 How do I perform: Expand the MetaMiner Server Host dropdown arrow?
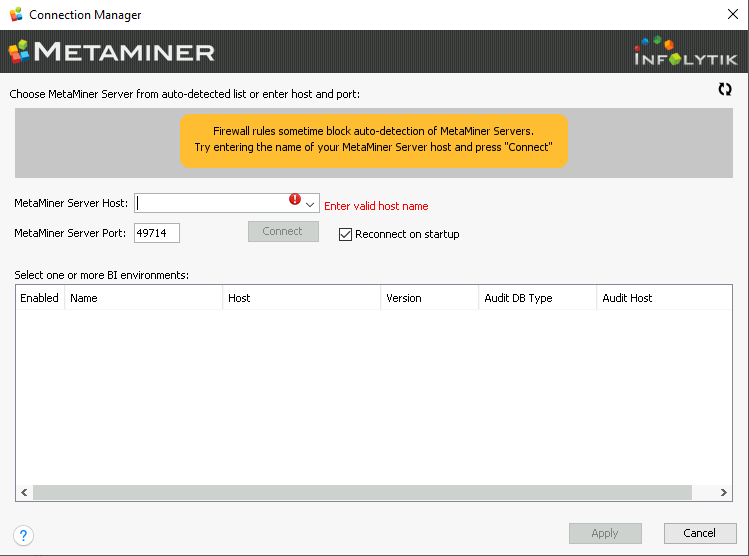[310, 204]
